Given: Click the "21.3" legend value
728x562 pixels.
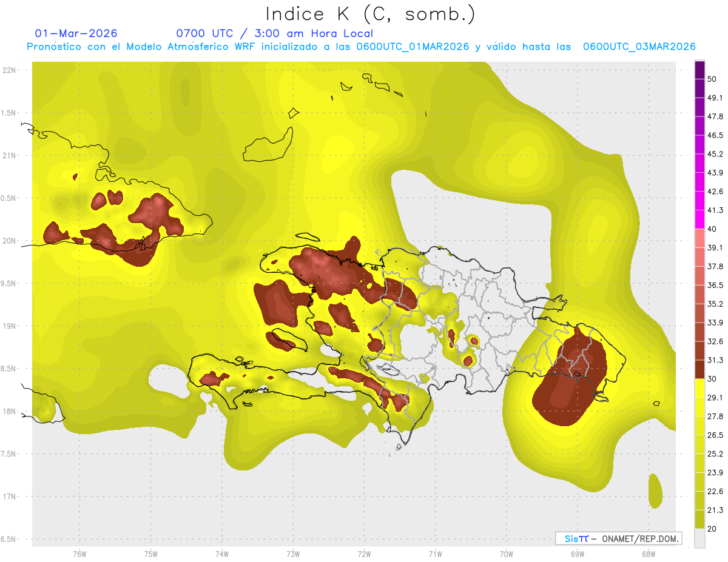Looking at the screenshot, I should coord(715,510).
